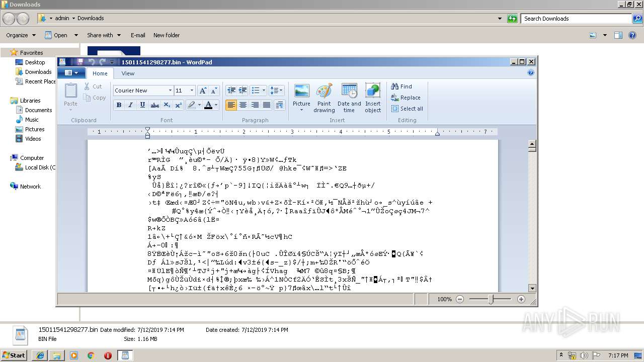Align text left
This screenshot has height=362, width=644.
coord(231,105)
